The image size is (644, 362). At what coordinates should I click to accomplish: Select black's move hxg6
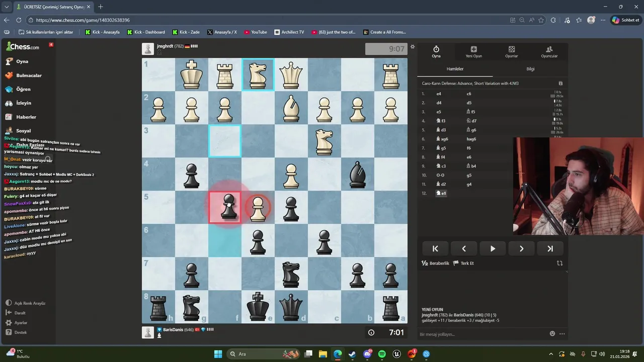pos(471,139)
